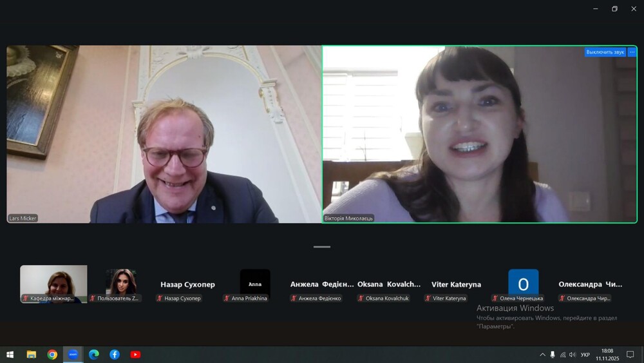Select the Кафедра міжнар... participant video thumbnail
The height and width of the screenshot is (363, 644).
point(53,284)
